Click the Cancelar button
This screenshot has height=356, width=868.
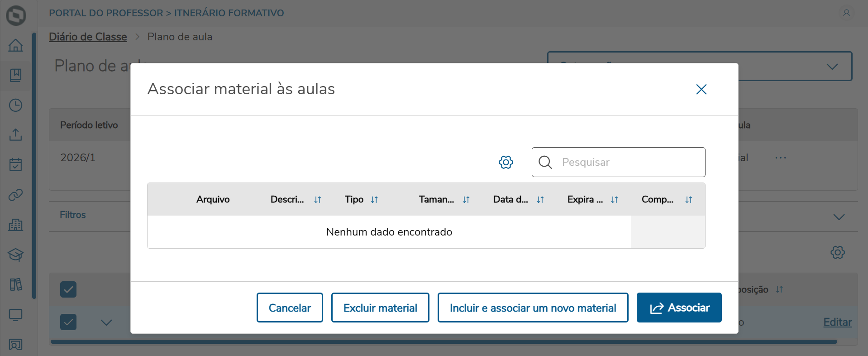point(290,308)
